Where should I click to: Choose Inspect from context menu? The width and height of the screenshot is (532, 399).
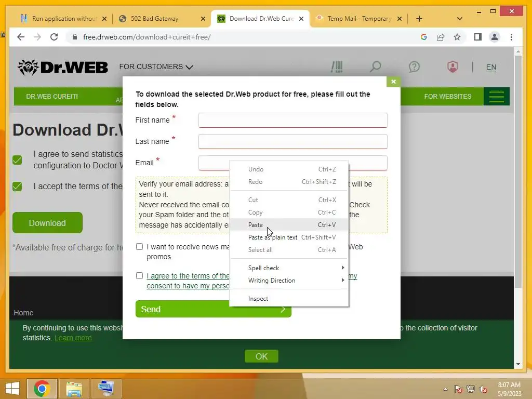[x=289, y=299]
